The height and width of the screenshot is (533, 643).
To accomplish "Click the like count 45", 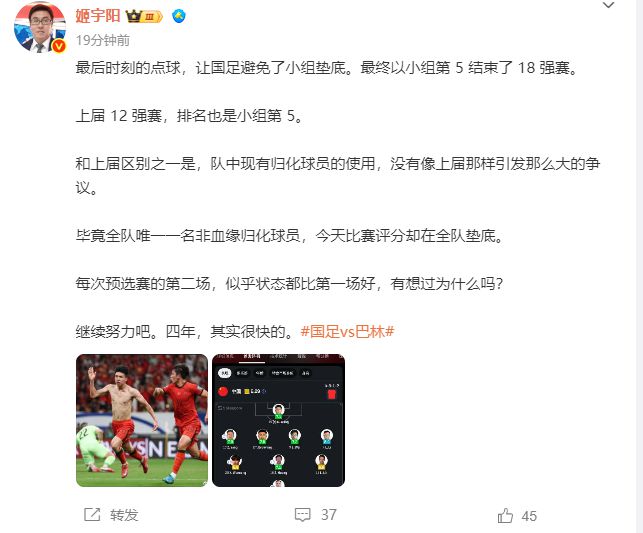I will click(x=529, y=516).
